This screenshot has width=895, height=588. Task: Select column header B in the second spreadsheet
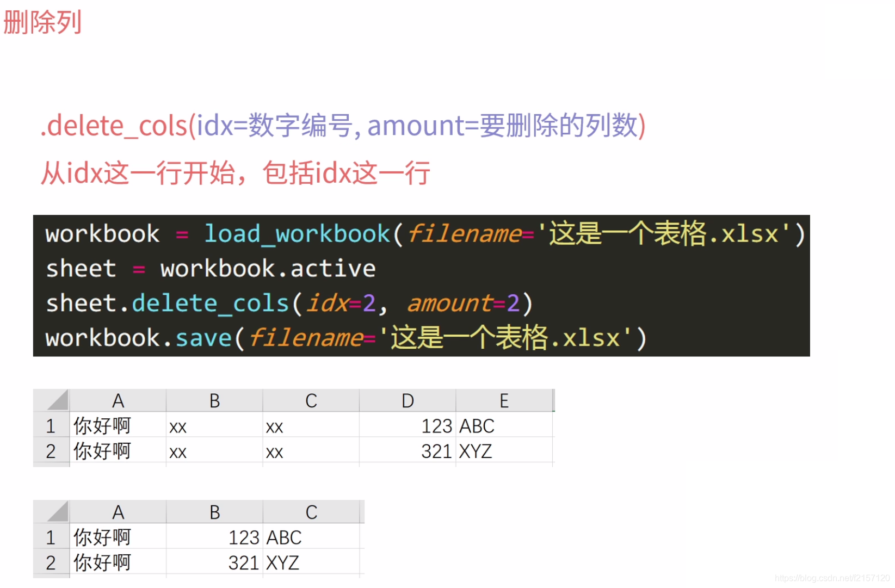(214, 511)
